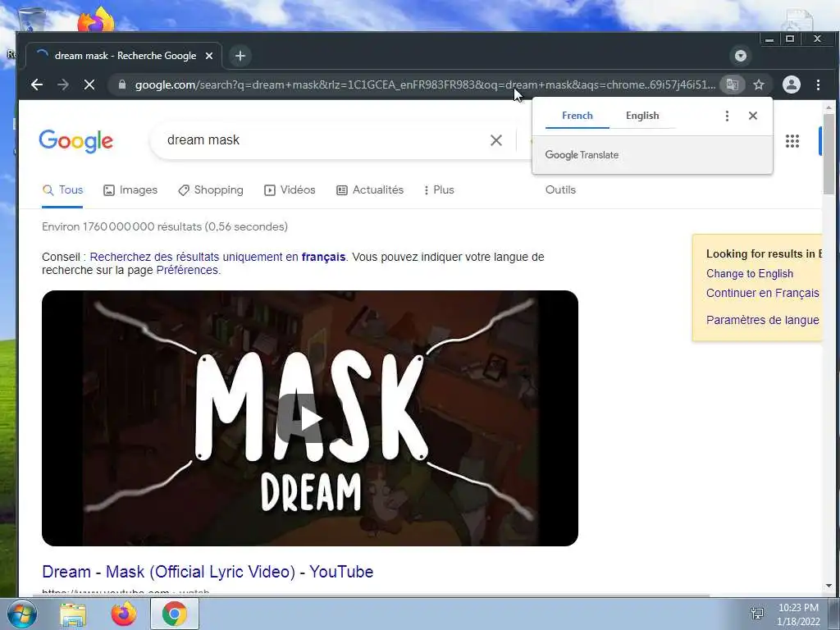This screenshot has width=840, height=630.
Task: Open site info via the padlock icon
Action: pyautogui.click(x=122, y=84)
